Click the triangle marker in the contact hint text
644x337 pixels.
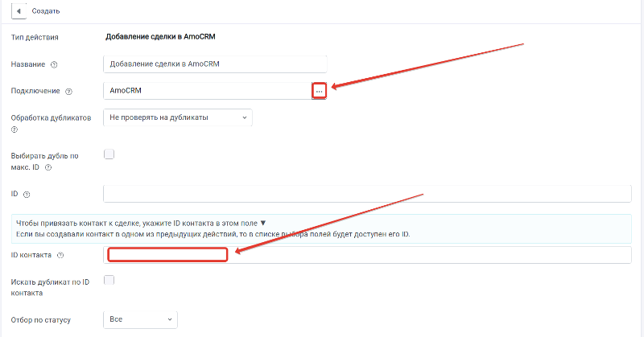[263, 224]
